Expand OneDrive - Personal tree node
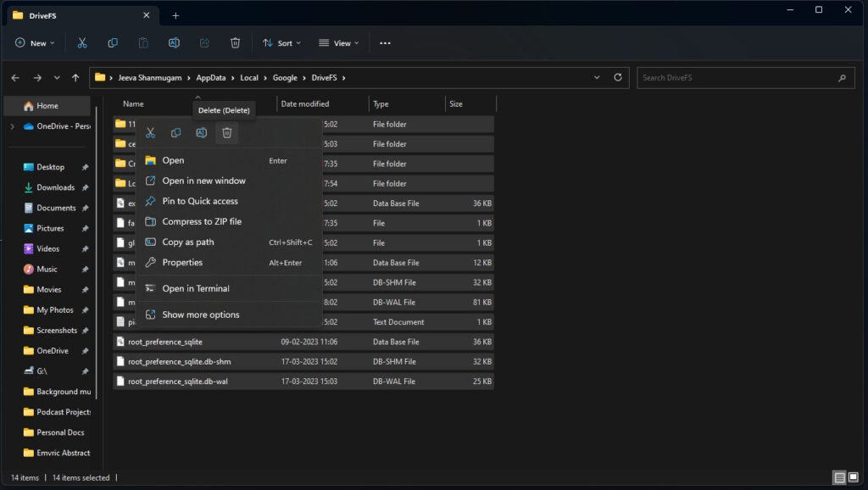This screenshot has width=868, height=490. tap(12, 126)
